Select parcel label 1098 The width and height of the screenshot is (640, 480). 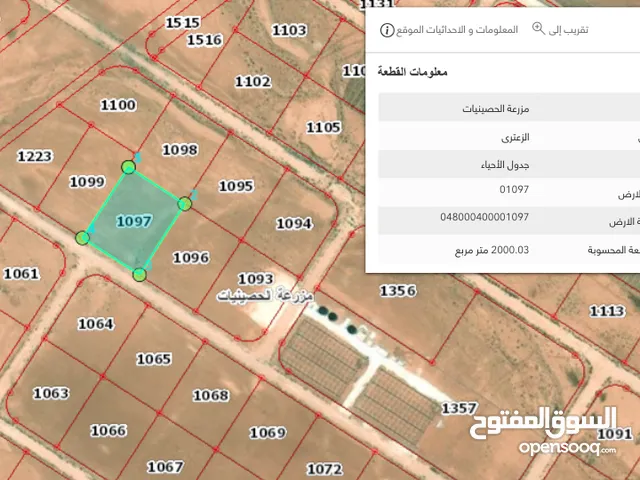click(x=180, y=150)
